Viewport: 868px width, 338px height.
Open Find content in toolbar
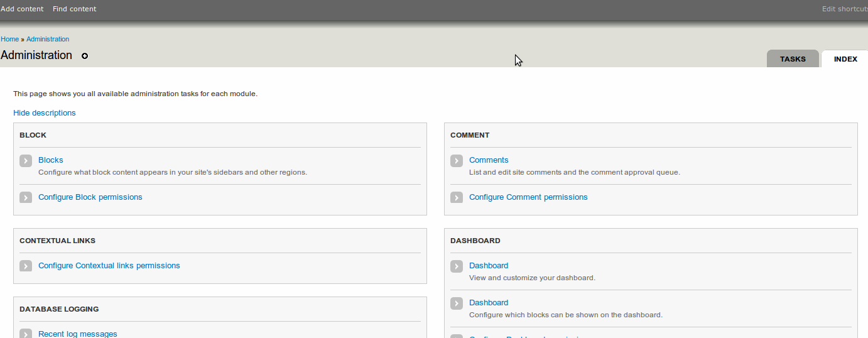pyautogui.click(x=75, y=9)
